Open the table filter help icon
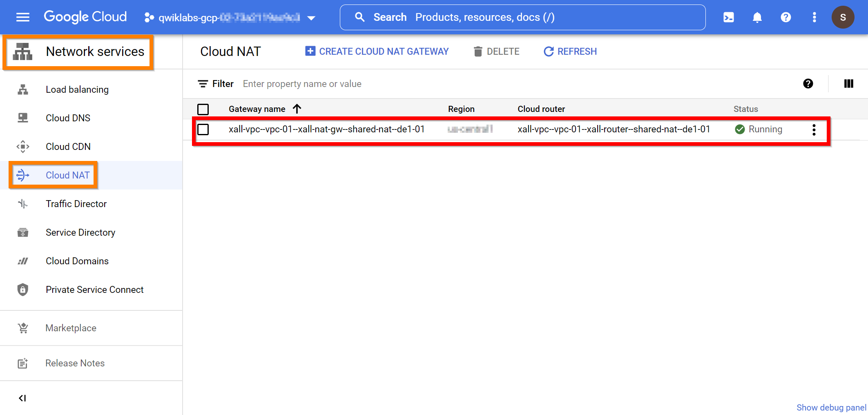 (x=808, y=84)
